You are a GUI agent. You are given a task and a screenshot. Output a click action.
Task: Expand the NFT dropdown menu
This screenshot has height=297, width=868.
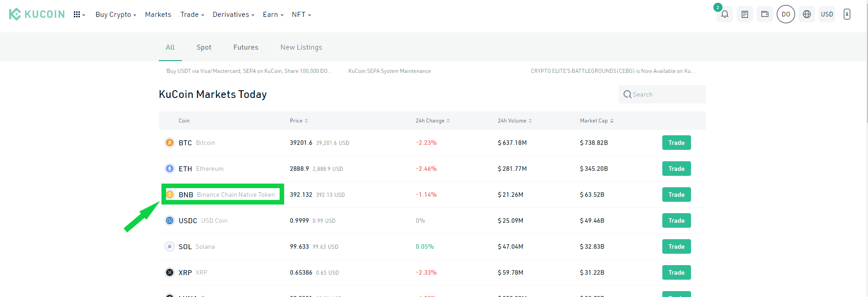coord(301,15)
